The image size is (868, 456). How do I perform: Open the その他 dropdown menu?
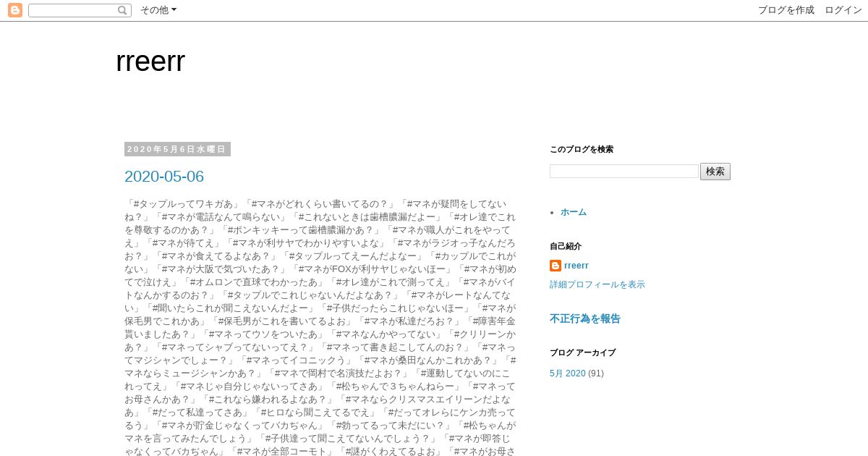[x=158, y=10]
